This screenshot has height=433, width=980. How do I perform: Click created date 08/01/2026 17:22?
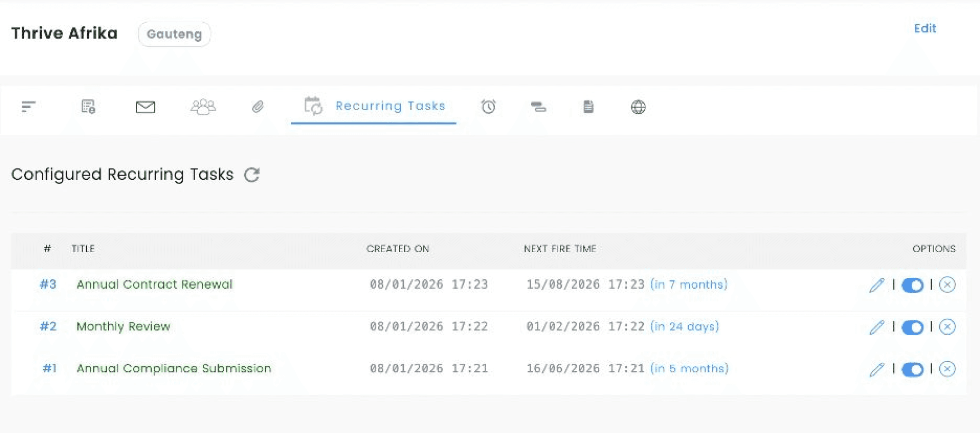click(x=429, y=327)
